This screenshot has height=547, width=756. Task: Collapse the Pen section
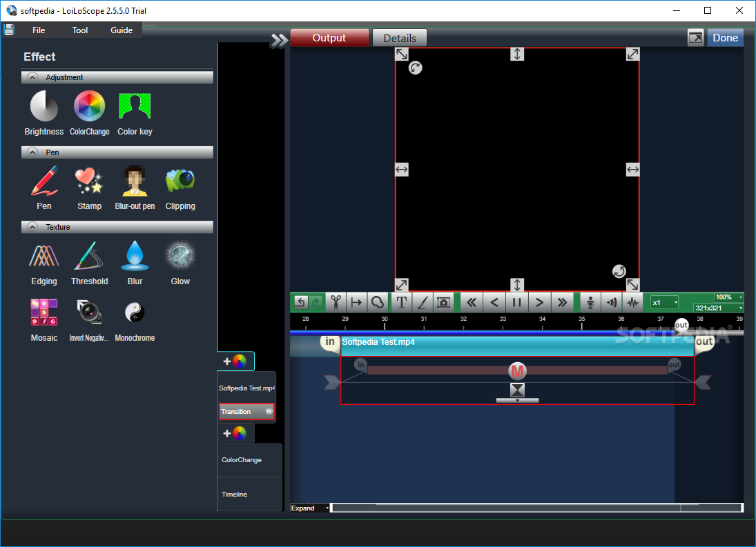click(x=32, y=152)
